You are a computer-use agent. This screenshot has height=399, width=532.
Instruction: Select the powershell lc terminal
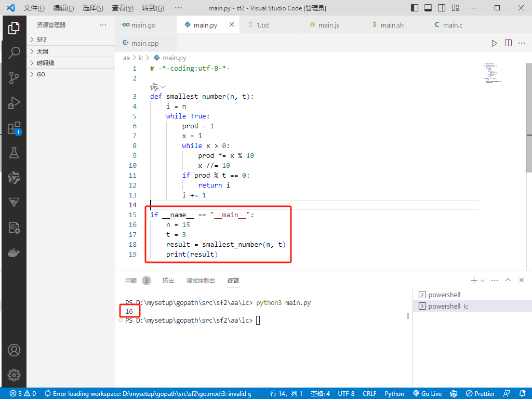click(472, 306)
